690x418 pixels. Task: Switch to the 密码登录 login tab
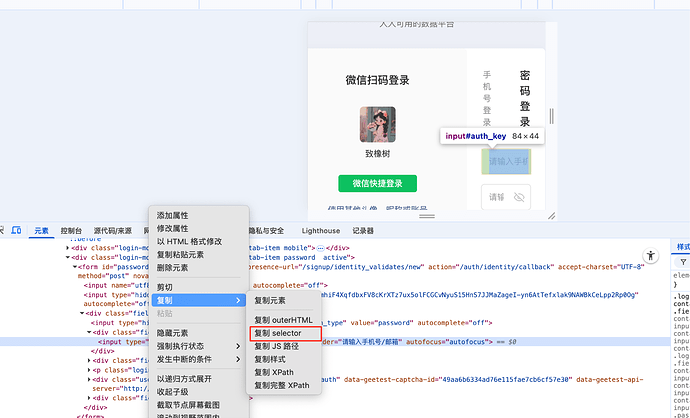[x=525, y=99]
